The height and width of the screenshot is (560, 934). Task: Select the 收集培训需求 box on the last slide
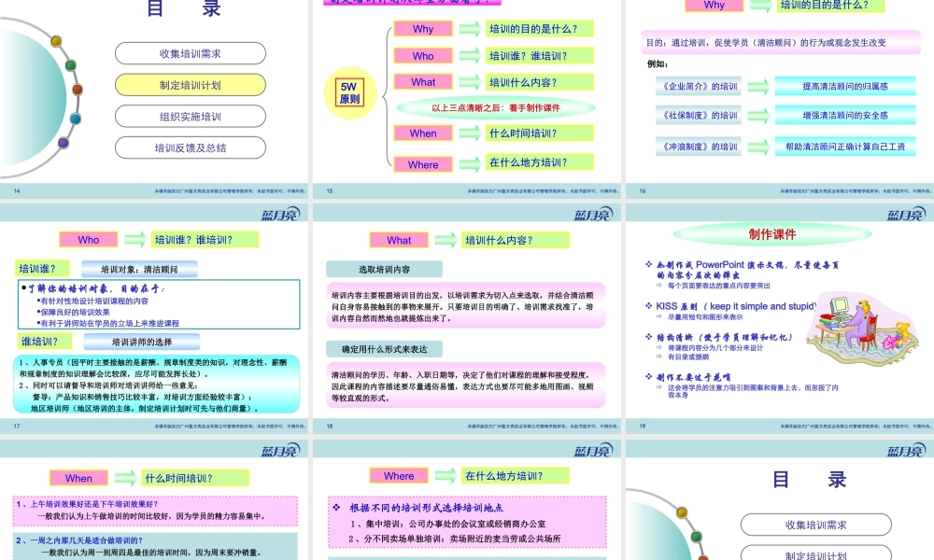(816, 525)
